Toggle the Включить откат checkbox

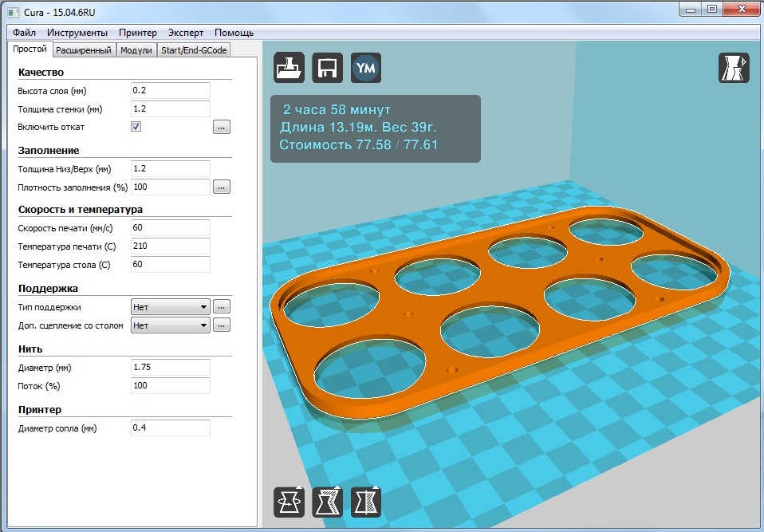[x=136, y=127]
